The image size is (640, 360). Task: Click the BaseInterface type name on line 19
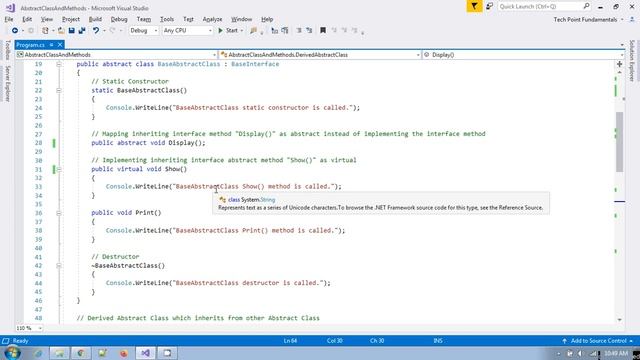click(x=255, y=64)
